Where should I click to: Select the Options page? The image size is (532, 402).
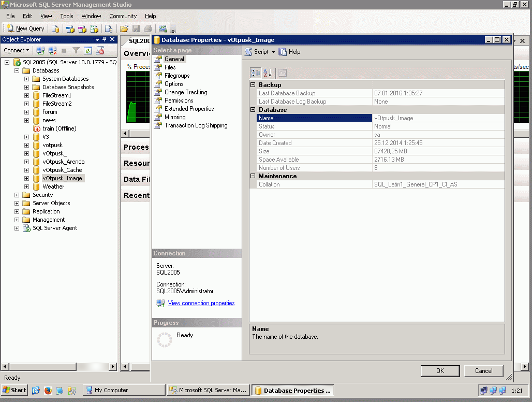coord(174,84)
